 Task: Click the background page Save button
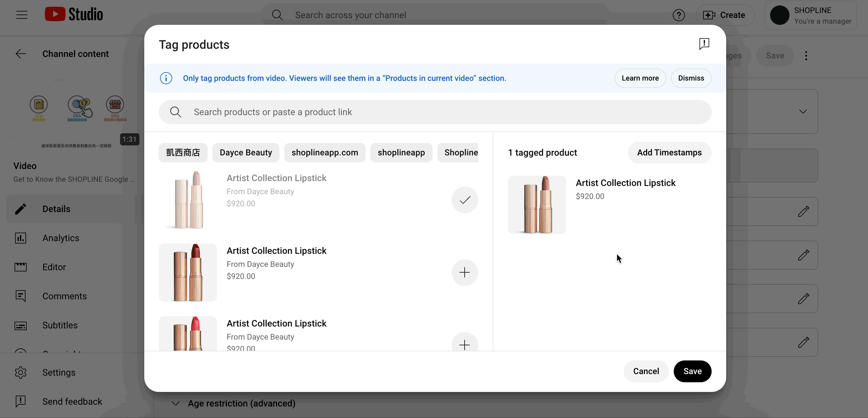click(x=775, y=55)
